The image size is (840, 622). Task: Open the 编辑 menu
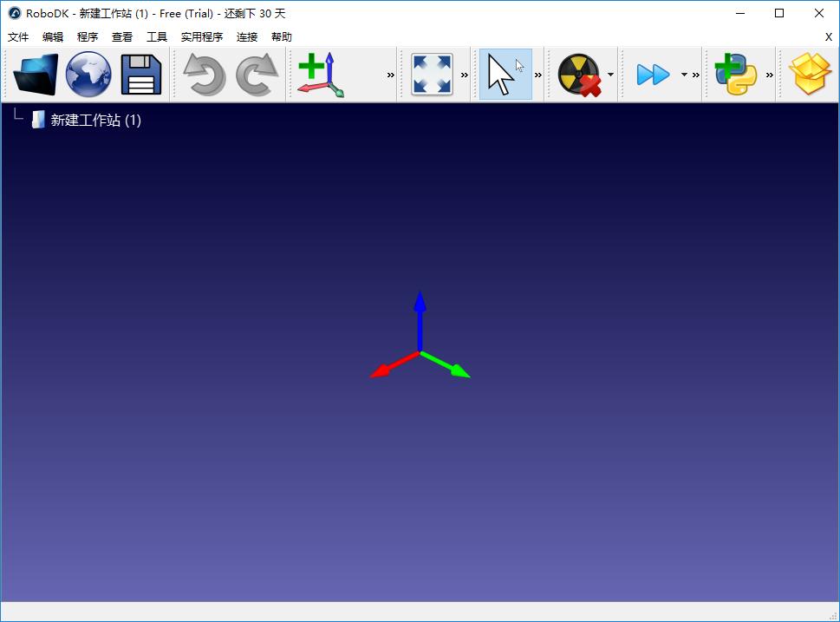[53, 37]
